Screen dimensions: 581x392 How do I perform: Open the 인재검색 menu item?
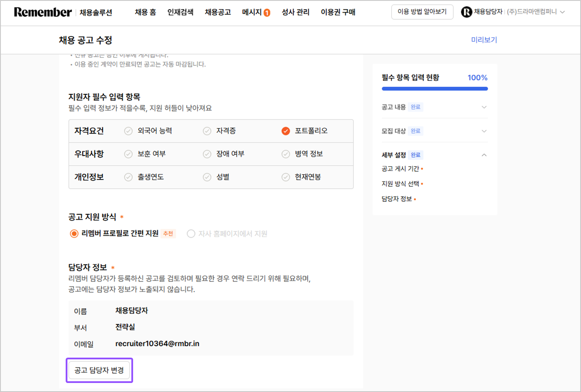click(x=180, y=12)
